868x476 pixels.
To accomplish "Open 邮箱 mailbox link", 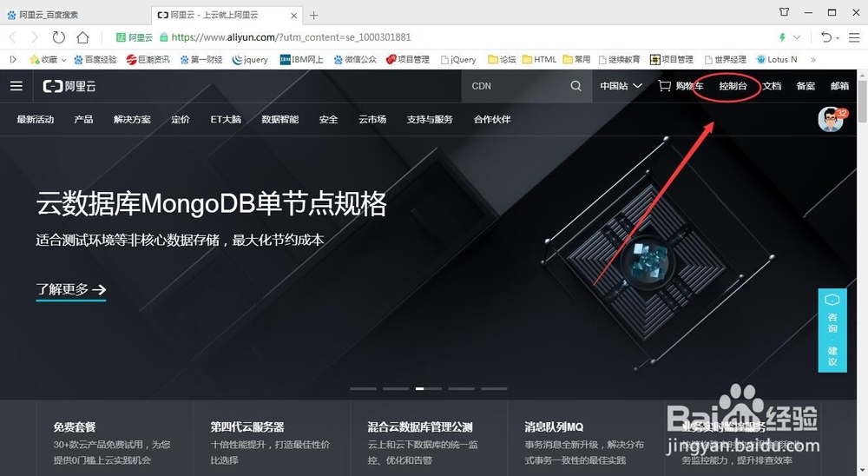I will coord(839,86).
